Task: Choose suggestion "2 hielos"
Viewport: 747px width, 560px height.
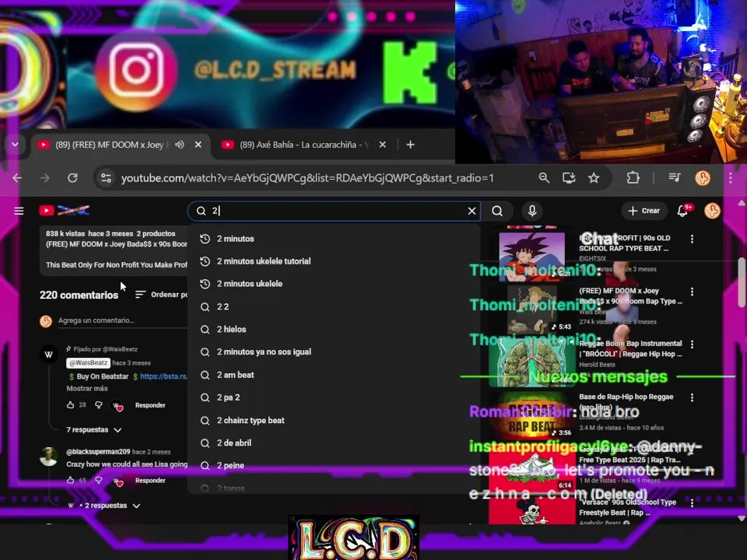Action: [x=334, y=329]
